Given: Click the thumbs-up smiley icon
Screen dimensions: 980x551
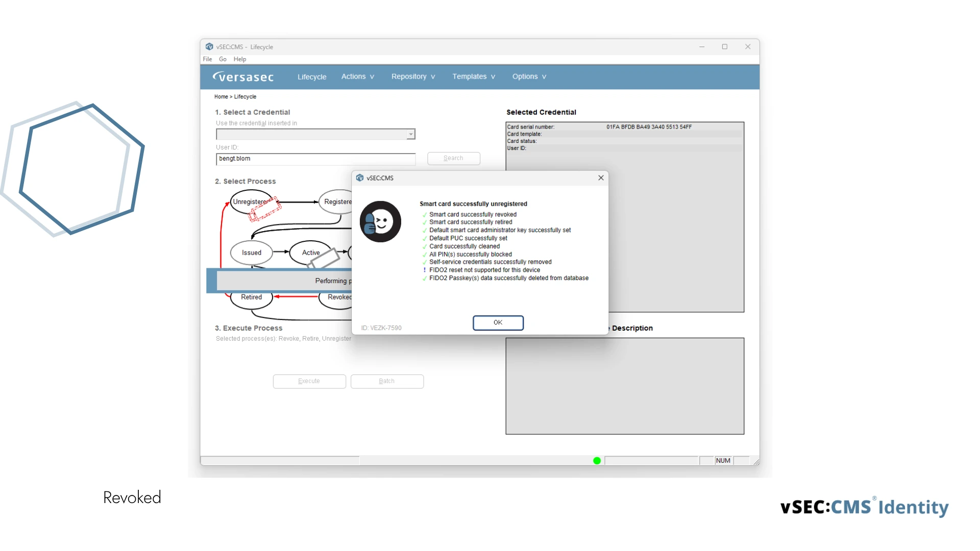Looking at the screenshot, I should click(380, 221).
